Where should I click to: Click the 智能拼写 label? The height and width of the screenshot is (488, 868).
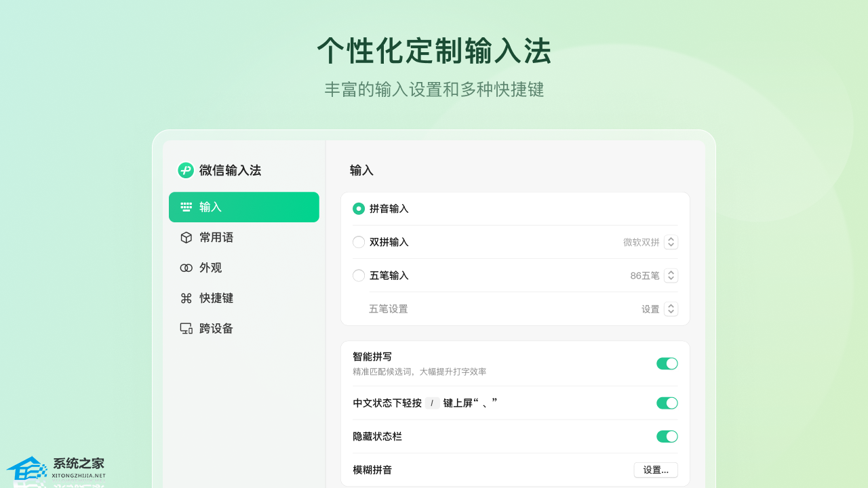pyautogui.click(x=372, y=357)
